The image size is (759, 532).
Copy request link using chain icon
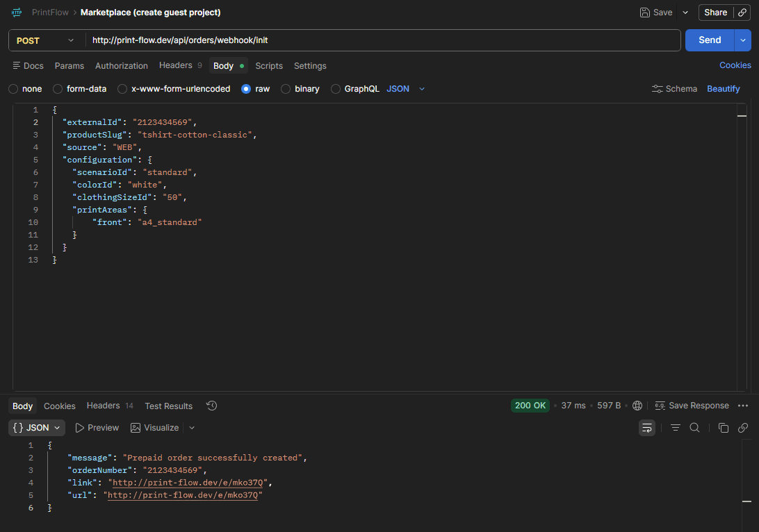[x=742, y=13]
